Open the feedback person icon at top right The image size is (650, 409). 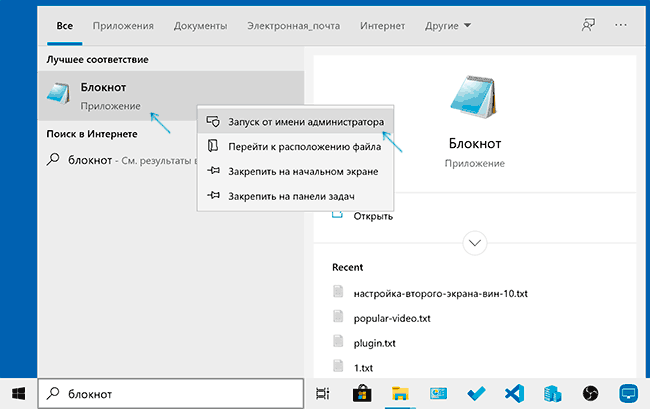(588, 25)
